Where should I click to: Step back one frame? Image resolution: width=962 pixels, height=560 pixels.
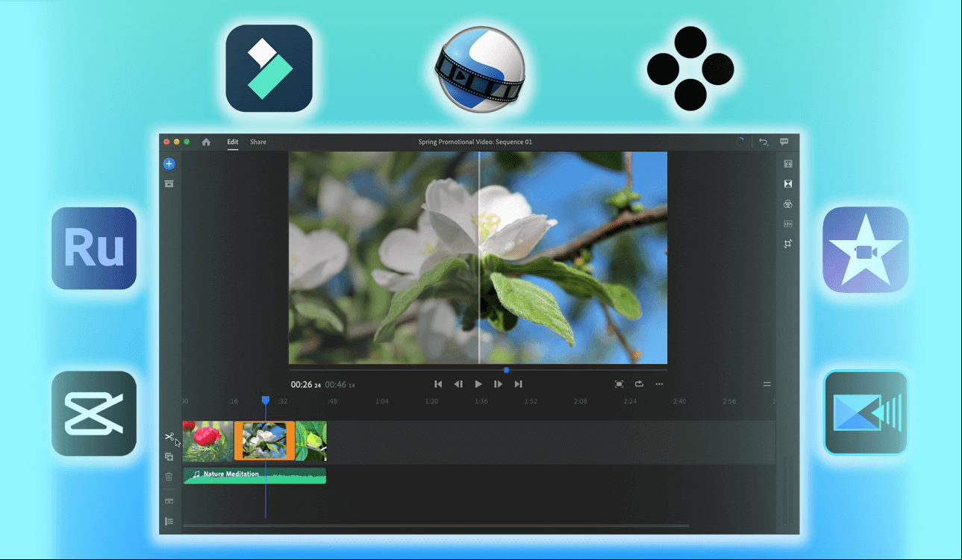(x=458, y=384)
